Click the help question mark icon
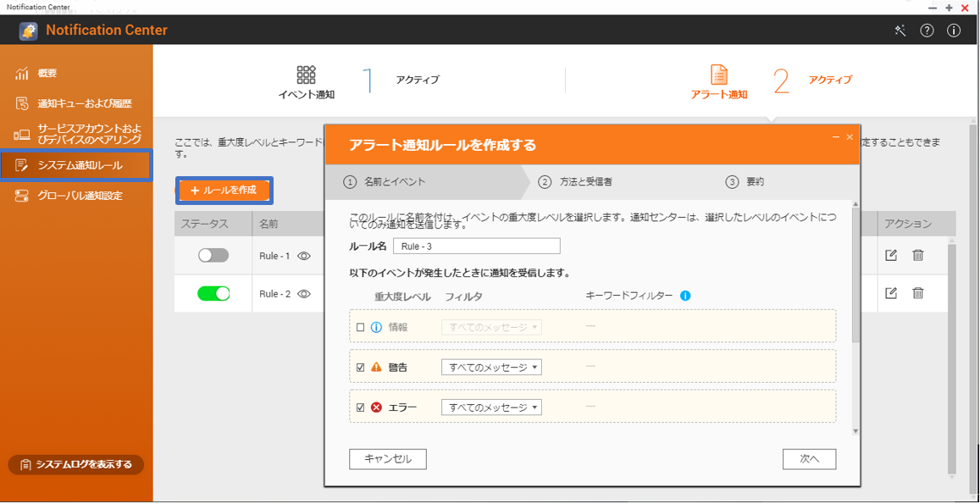 pyautogui.click(x=927, y=30)
